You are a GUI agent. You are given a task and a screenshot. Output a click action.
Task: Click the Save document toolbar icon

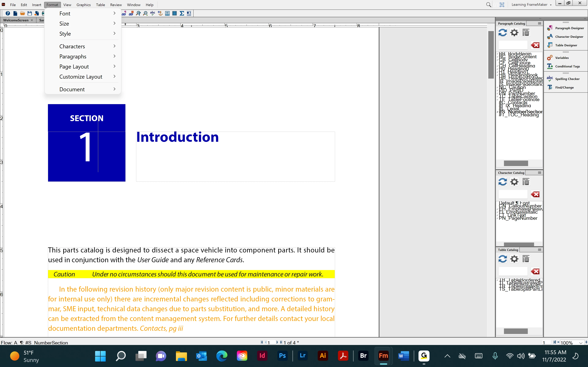pyautogui.click(x=30, y=13)
